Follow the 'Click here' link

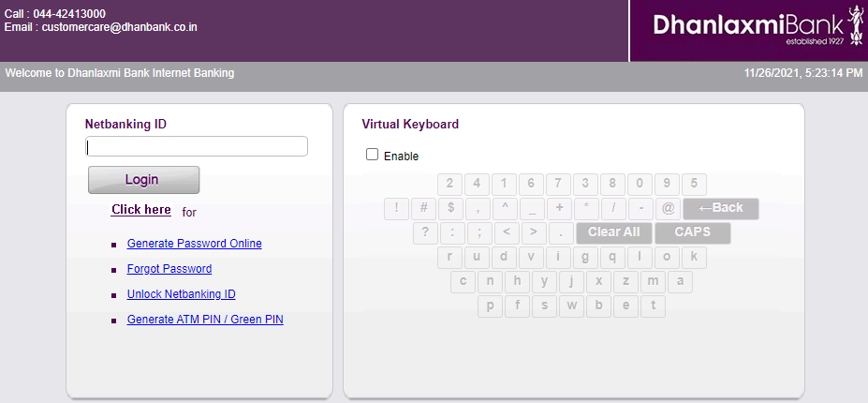tap(141, 210)
